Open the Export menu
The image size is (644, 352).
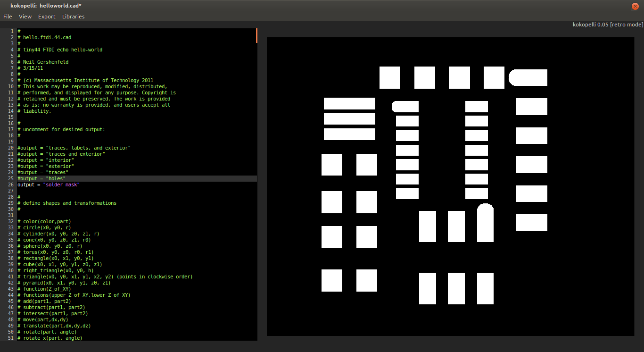click(x=47, y=17)
